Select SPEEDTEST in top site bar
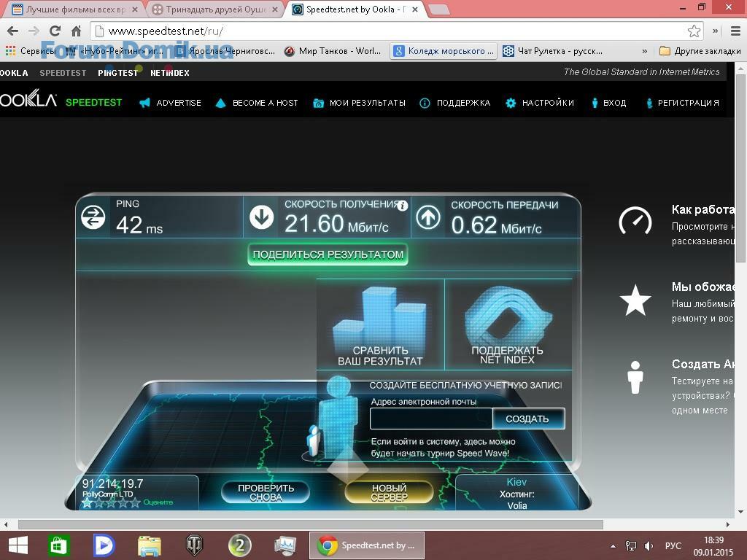 pyautogui.click(x=63, y=73)
